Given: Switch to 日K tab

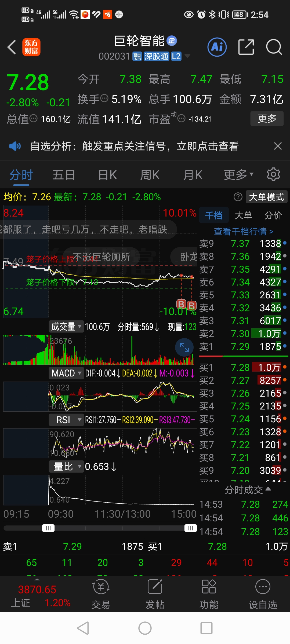Looking at the screenshot, I should pyautogui.click(x=107, y=175).
